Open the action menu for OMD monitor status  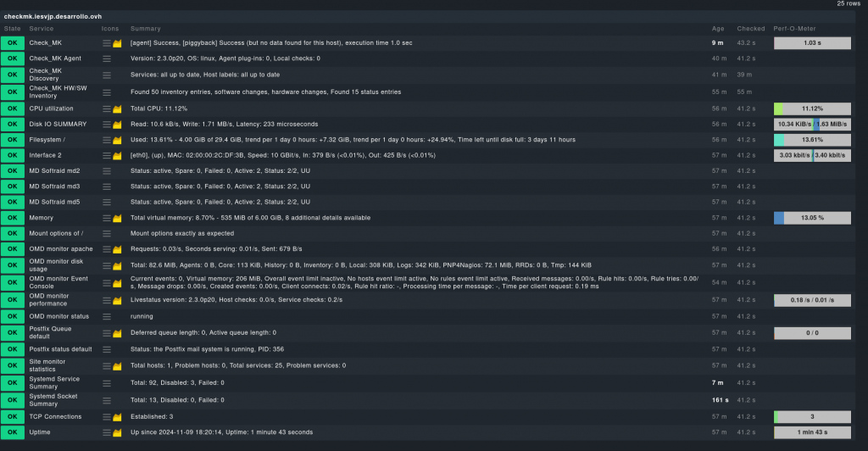[107, 316]
